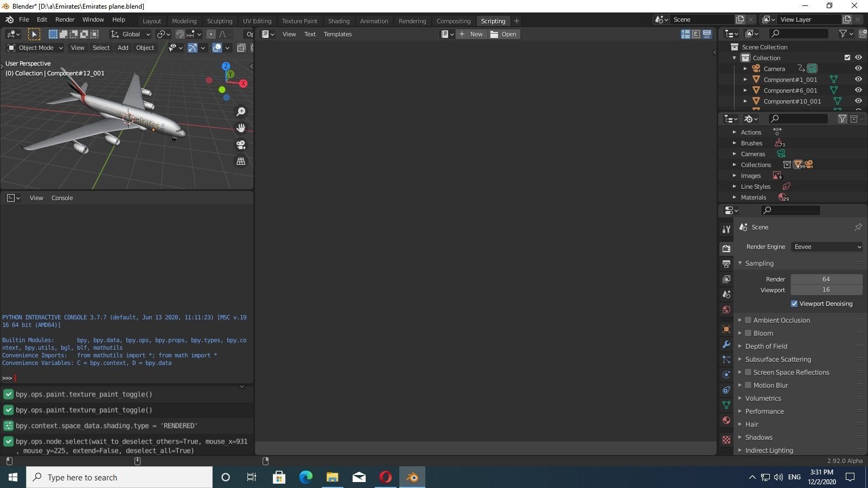Viewport: 868px width, 488px height.
Task: Click the viewport zoom magnifier icon
Action: 241,112
